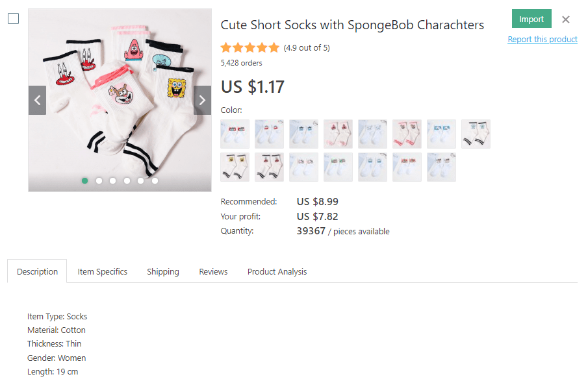Viewport: 588px width, 381px height.
Task: Pick the black-striped sock swatch ending row one
Action: click(476, 134)
